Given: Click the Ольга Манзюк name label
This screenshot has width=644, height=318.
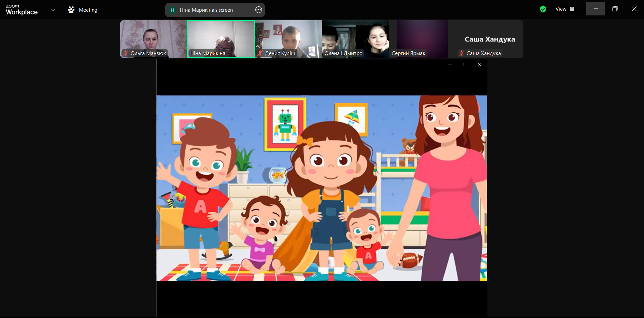Looking at the screenshot, I should pyautogui.click(x=148, y=53).
